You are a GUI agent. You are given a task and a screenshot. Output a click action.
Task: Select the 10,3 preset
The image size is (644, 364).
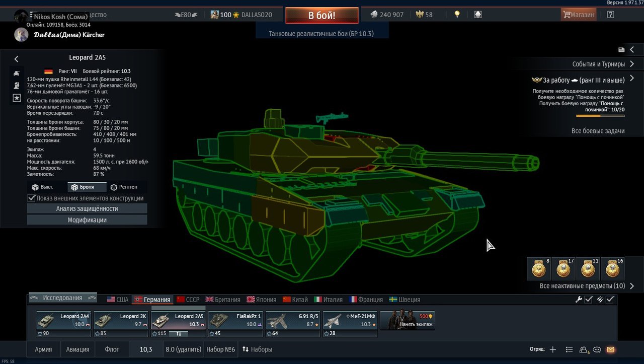pyautogui.click(x=146, y=349)
